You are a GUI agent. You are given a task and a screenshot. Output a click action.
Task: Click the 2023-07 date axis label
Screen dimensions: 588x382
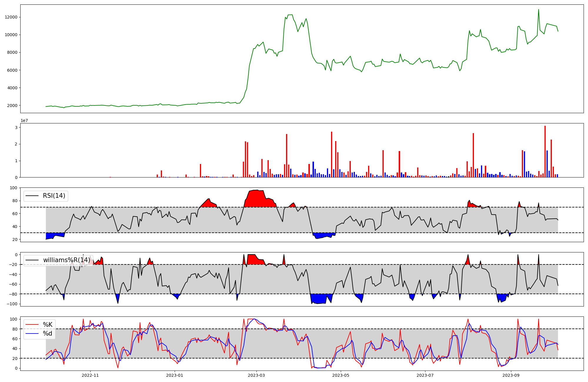[425, 375]
